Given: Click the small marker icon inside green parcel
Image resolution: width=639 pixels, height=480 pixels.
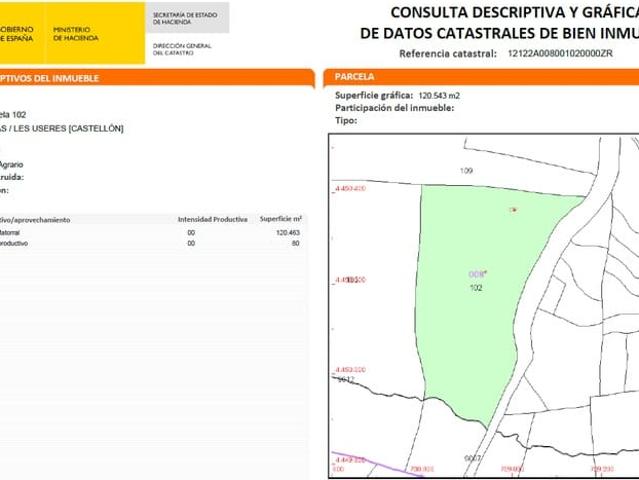Looking at the screenshot, I should pos(513,210).
